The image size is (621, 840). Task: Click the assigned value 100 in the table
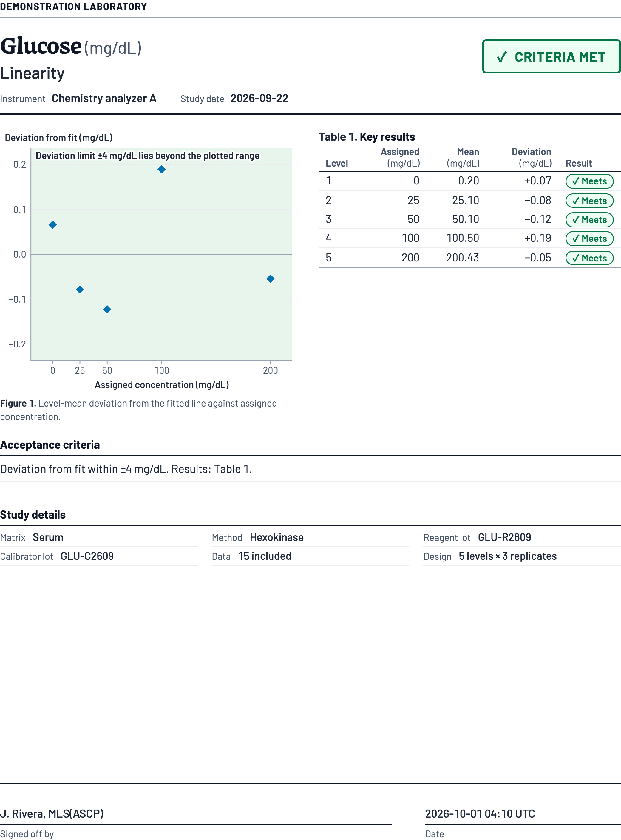(410, 238)
